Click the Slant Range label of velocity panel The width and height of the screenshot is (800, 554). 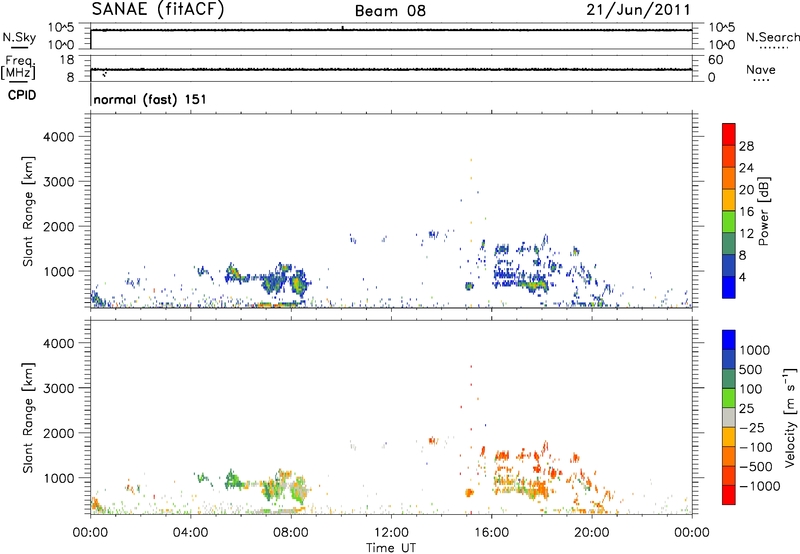click(28, 418)
